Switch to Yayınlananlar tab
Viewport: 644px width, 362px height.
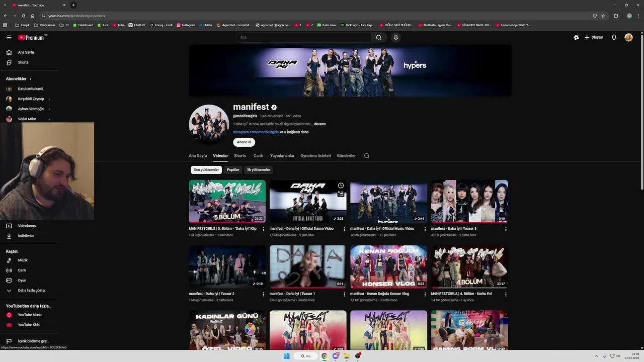282,156
